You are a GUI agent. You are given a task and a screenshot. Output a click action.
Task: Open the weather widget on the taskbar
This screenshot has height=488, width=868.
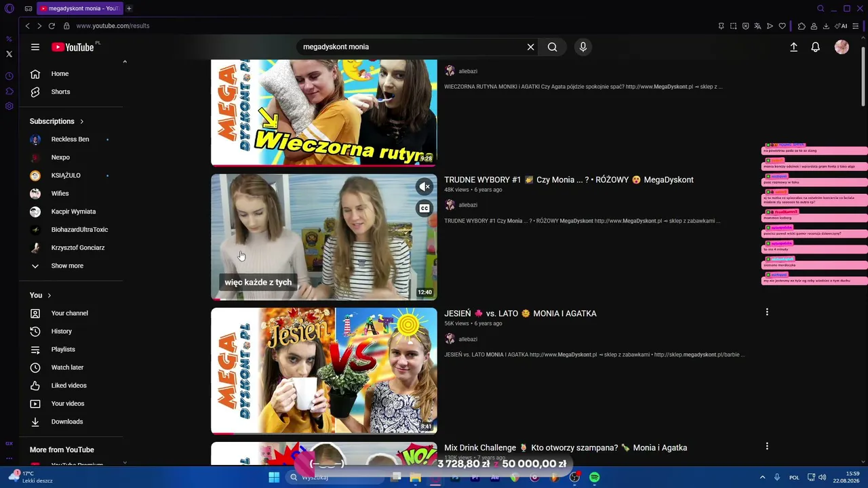(x=31, y=477)
